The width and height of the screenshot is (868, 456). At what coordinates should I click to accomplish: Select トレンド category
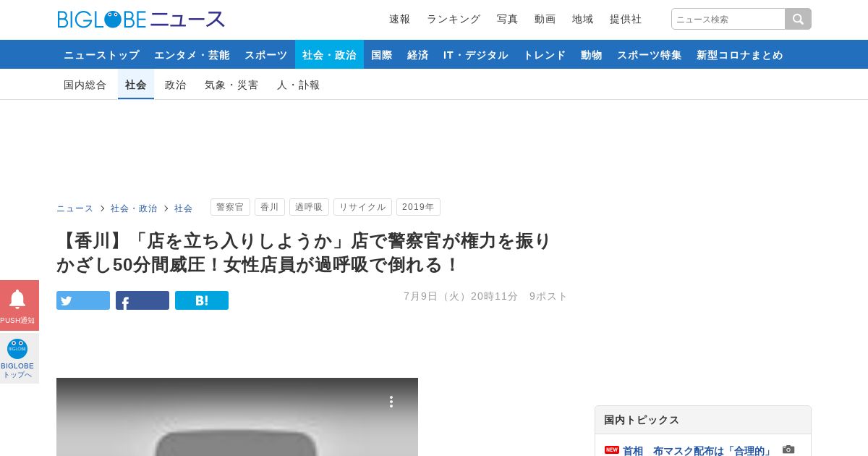click(x=545, y=54)
